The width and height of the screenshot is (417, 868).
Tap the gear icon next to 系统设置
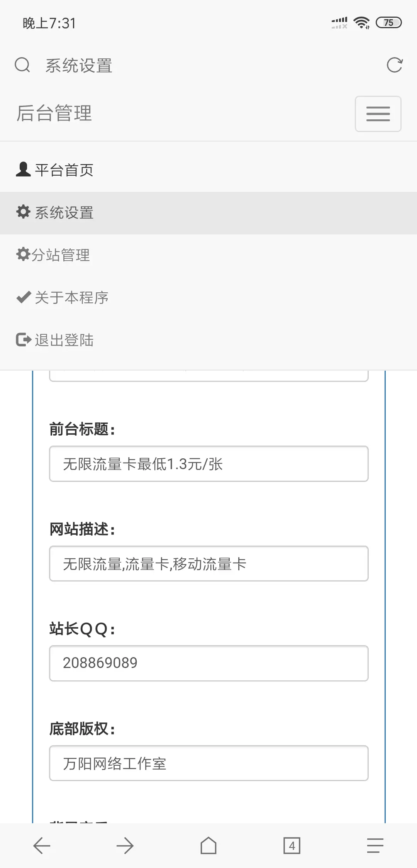23,212
